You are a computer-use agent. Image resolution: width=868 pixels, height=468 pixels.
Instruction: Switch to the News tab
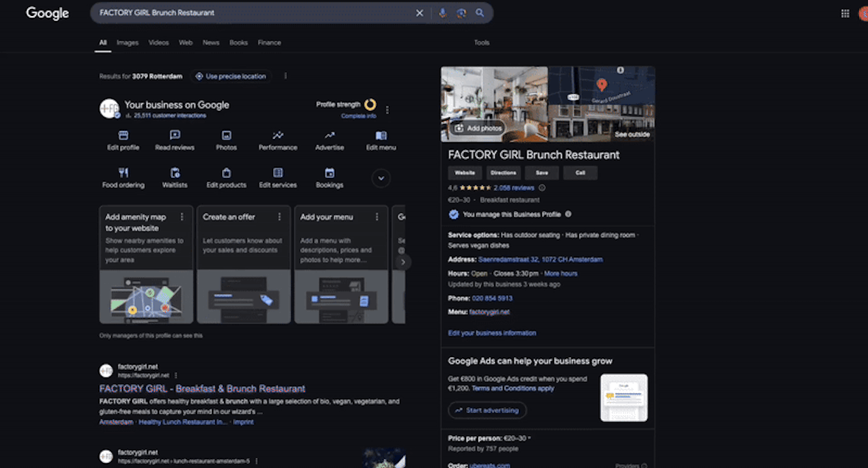(211, 43)
